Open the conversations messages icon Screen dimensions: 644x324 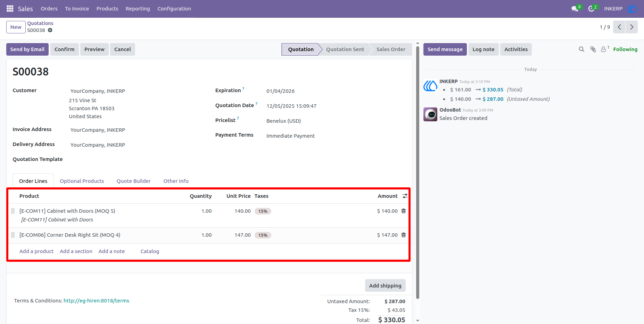(575, 9)
